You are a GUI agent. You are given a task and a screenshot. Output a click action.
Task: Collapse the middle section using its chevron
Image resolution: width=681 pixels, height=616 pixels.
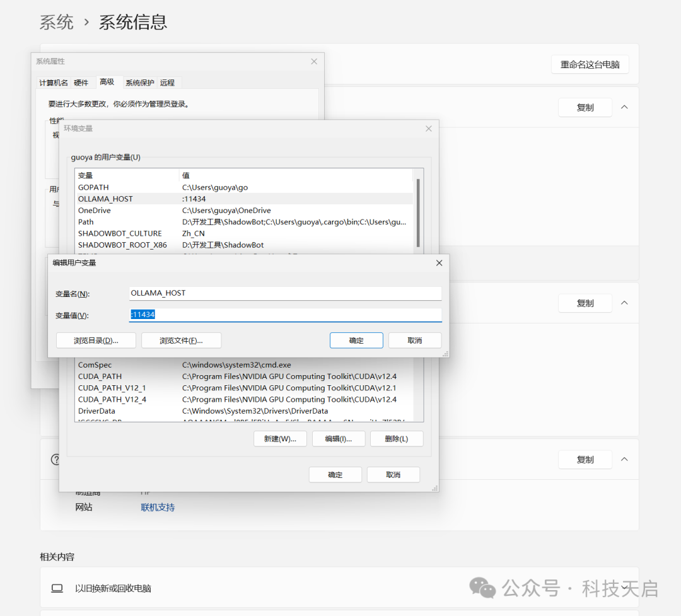coord(624,303)
